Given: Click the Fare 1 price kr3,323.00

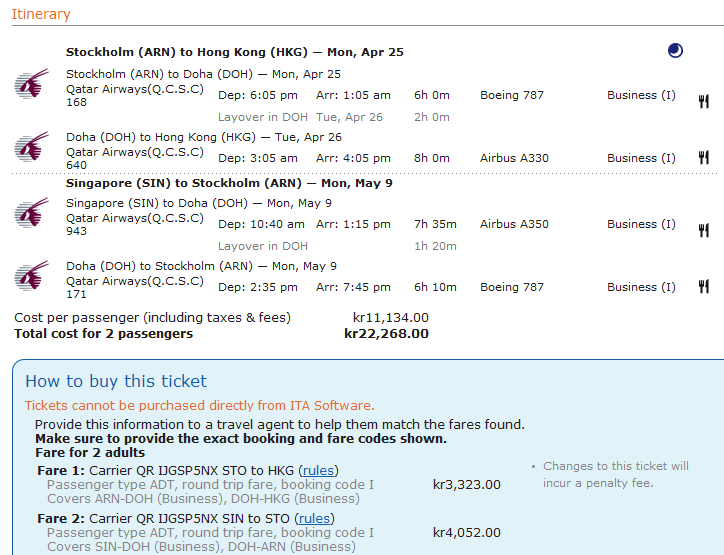Looking at the screenshot, I should [x=467, y=485].
